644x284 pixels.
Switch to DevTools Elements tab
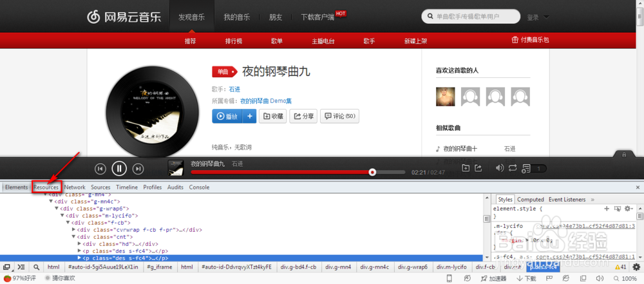(x=16, y=187)
